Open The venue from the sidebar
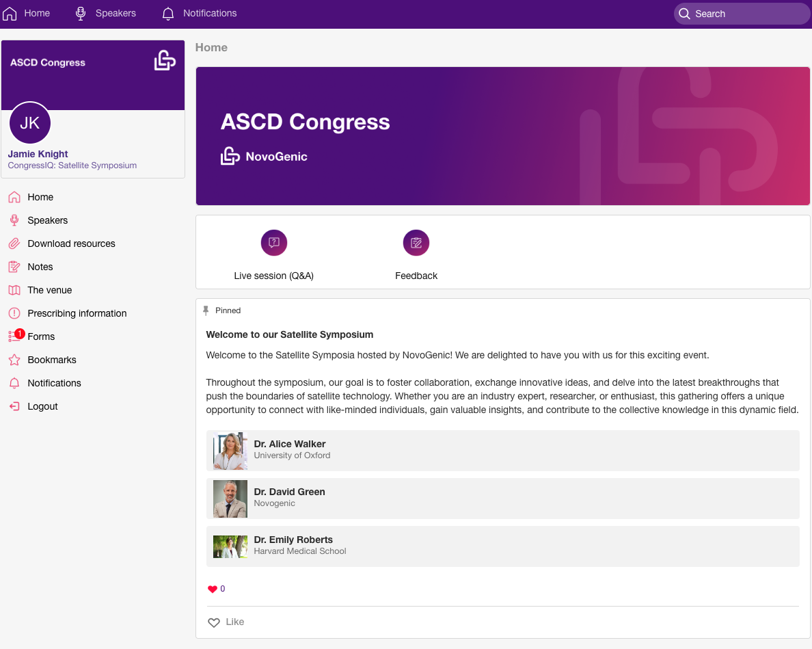 50,291
